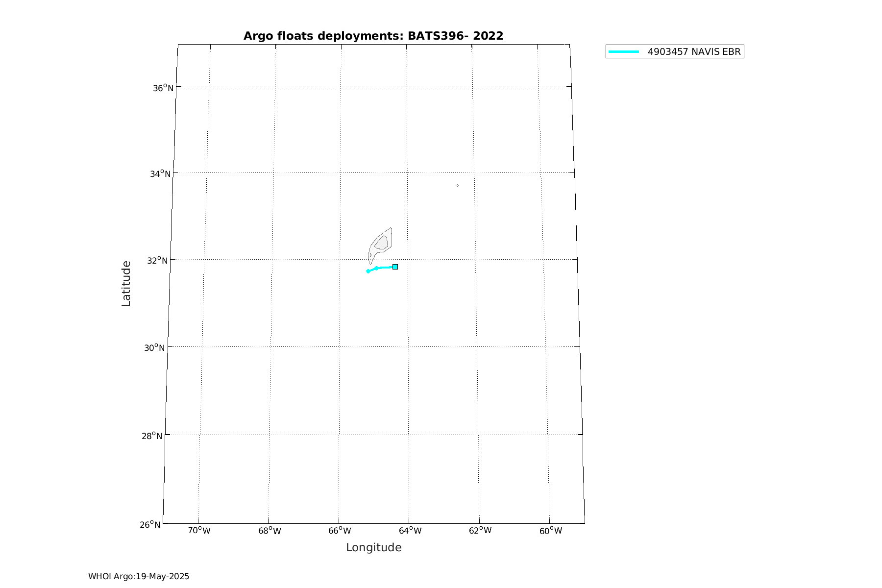The width and height of the screenshot is (882, 588).
Task: Click the '30°N' latitude tick label
Action: [154, 347]
